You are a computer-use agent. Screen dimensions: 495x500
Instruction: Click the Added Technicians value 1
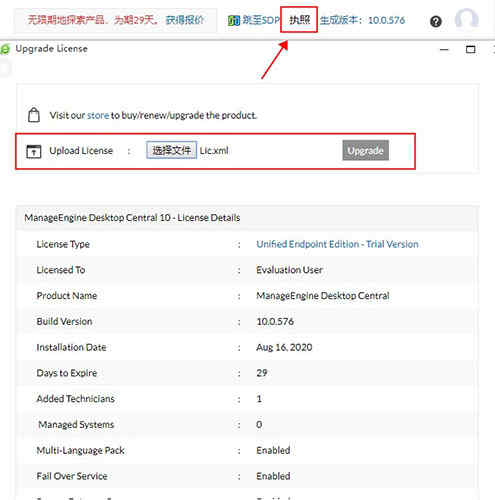[259, 399]
